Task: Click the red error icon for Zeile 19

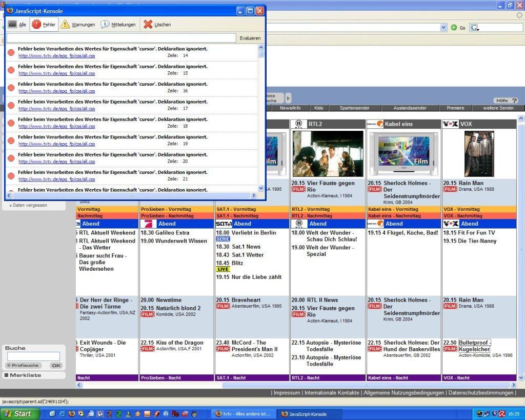Action: (11, 141)
